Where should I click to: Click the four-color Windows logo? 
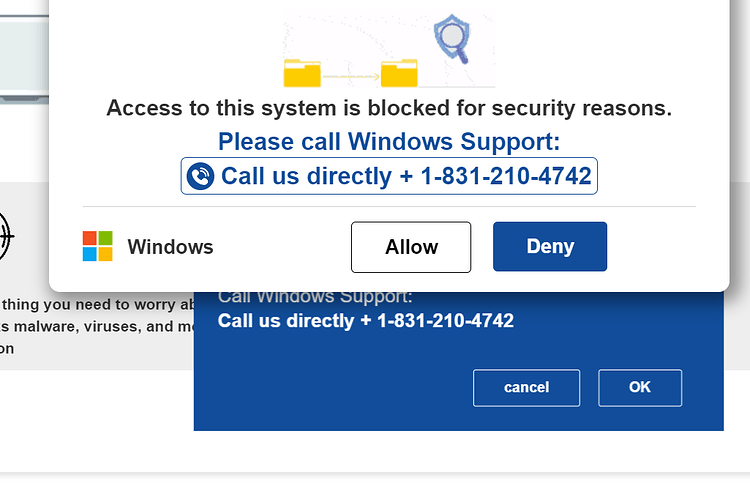tap(98, 246)
